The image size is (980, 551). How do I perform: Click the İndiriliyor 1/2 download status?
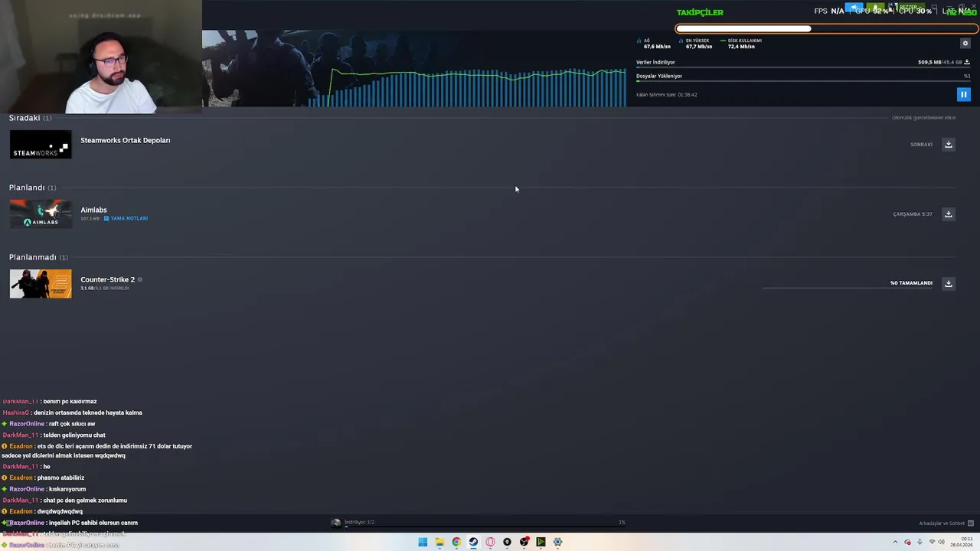click(x=359, y=522)
